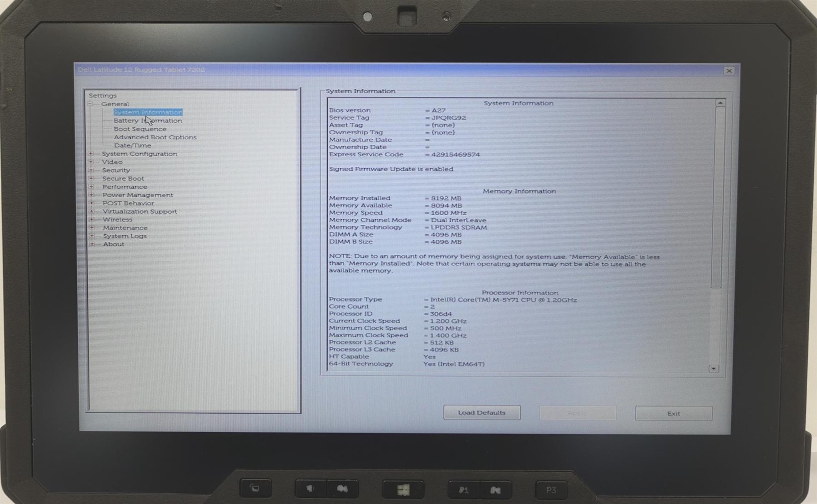Select the Video label

click(x=112, y=162)
